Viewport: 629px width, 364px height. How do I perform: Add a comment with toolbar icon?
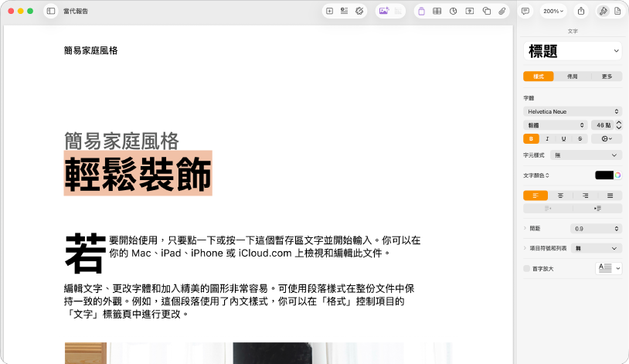coord(525,12)
